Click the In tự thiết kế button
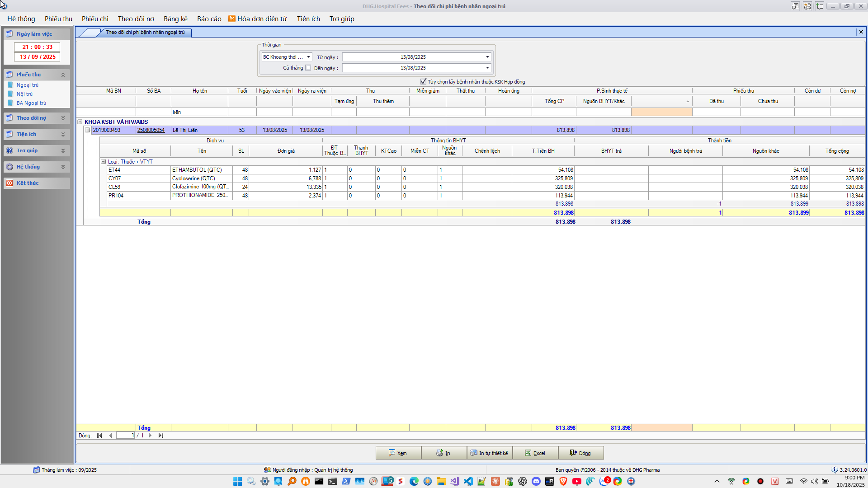Viewport: 868px width, 488px height. 490,453
